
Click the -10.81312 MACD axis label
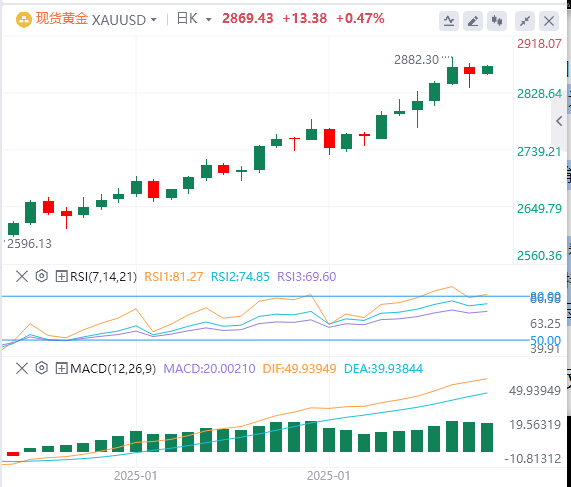[533, 459]
